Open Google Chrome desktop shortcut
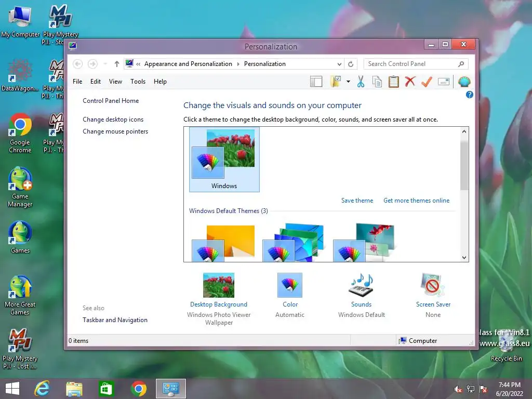This screenshot has height=399, width=532. click(x=20, y=133)
